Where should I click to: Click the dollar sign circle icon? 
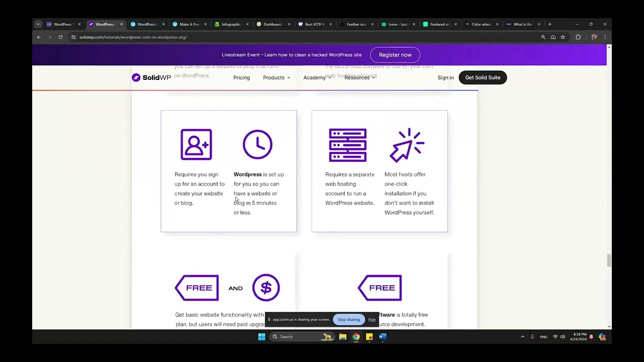[x=266, y=288]
